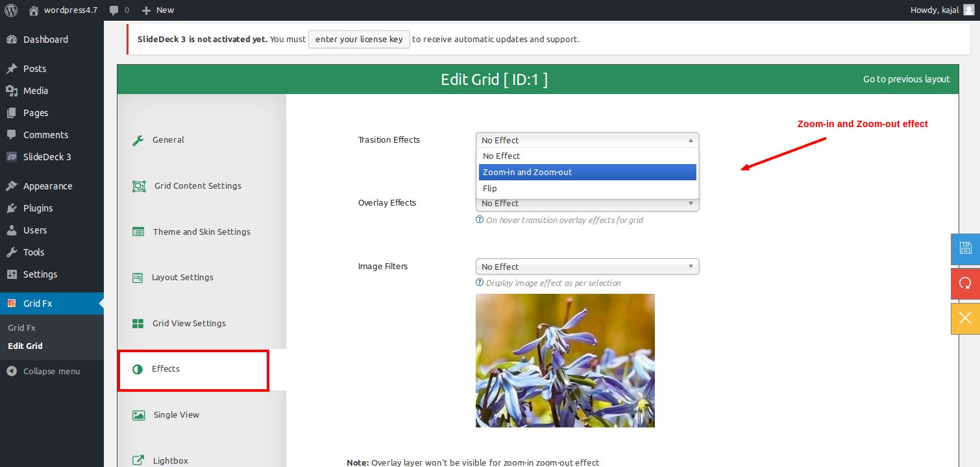Click the Effects half-circle icon
Screen dimensions: 980x467
tap(137, 369)
